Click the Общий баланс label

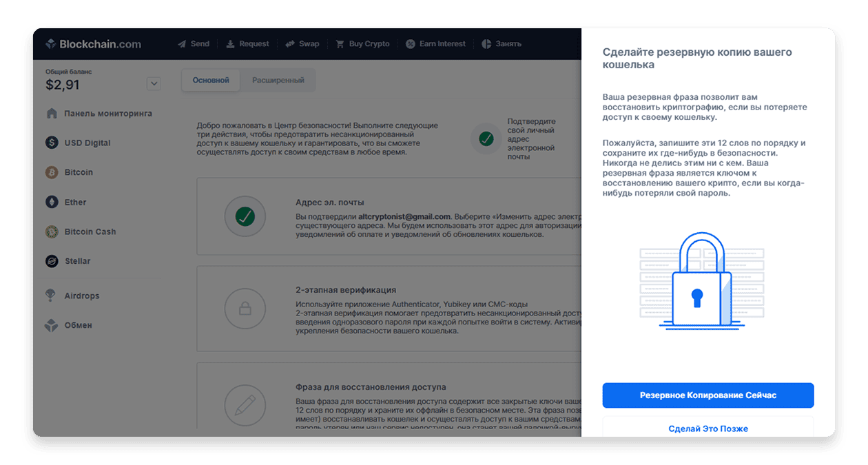[x=68, y=72]
